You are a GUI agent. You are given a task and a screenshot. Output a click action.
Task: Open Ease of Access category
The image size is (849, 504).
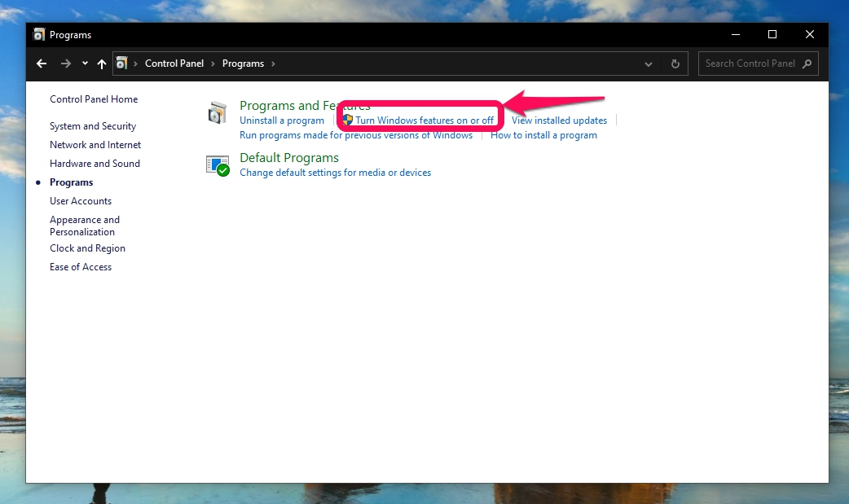click(81, 267)
